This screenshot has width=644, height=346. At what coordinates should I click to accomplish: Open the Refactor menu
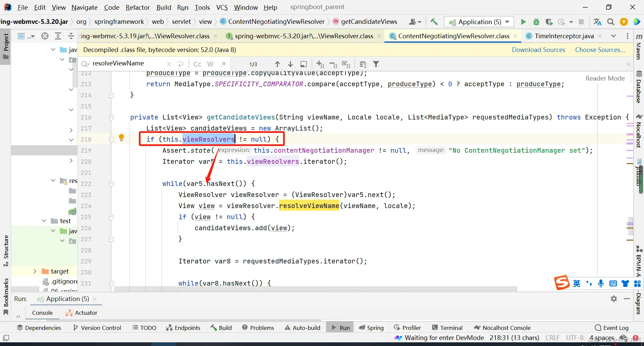click(x=138, y=7)
